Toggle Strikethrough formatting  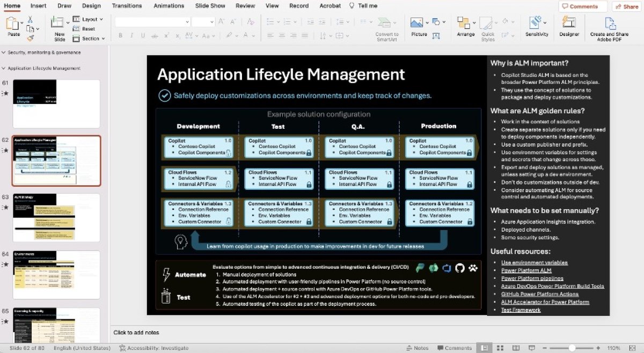pos(155,35)
